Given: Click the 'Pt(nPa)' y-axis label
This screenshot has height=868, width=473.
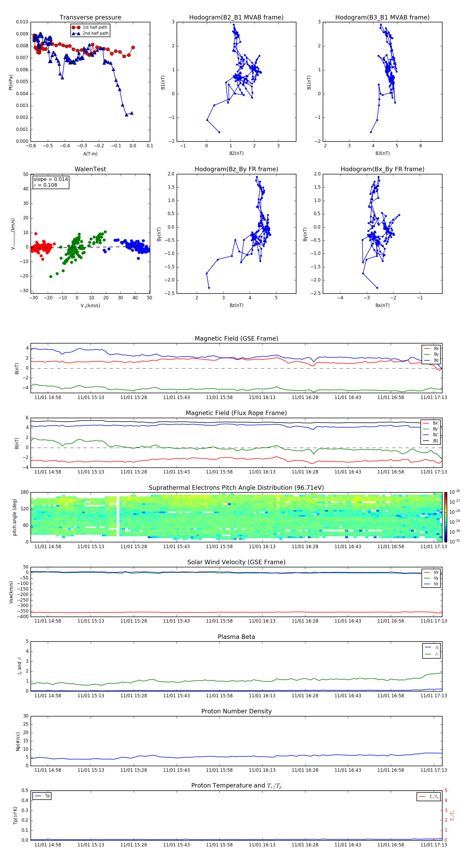Looking at the screenshot, I should coord(11,82).
